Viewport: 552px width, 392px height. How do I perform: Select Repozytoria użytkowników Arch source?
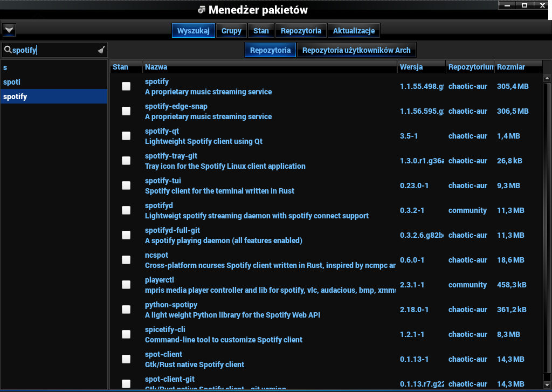pos(356,50)
